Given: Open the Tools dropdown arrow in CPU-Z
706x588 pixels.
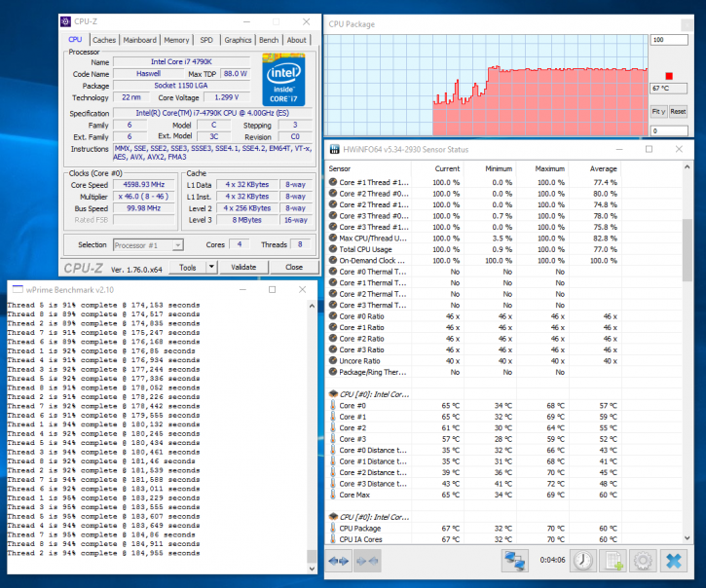Looking at the screenshot, I should coord(211,268).
